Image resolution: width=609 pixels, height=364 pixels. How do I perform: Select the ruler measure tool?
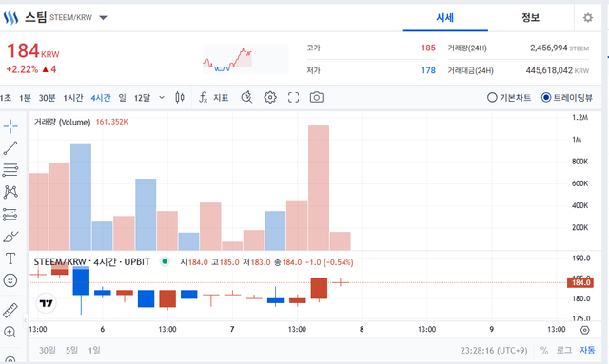pyautogui.click(x=10, y=310)
